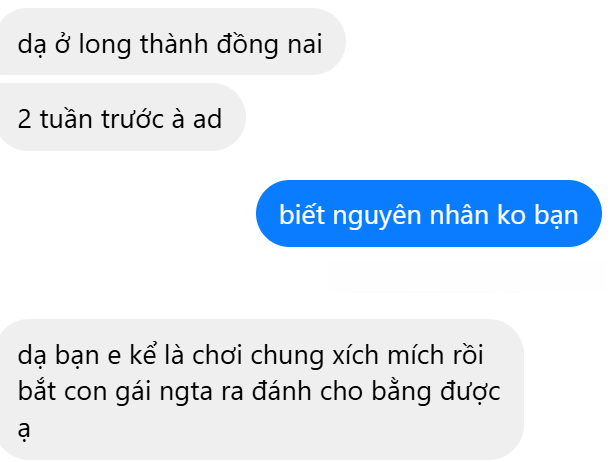The width and height of the screenshot is (612, 462).
Task: Click the word 'chung' in last message
Action: point(287,357)
